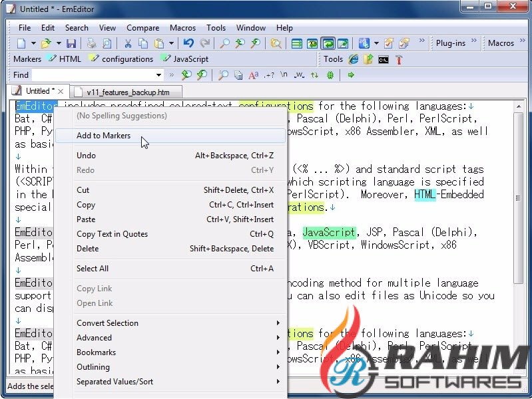The height and width of the screenshot is (399, 532).
Task: Open the Macros menu in menu bar
Action: (182, 28)
